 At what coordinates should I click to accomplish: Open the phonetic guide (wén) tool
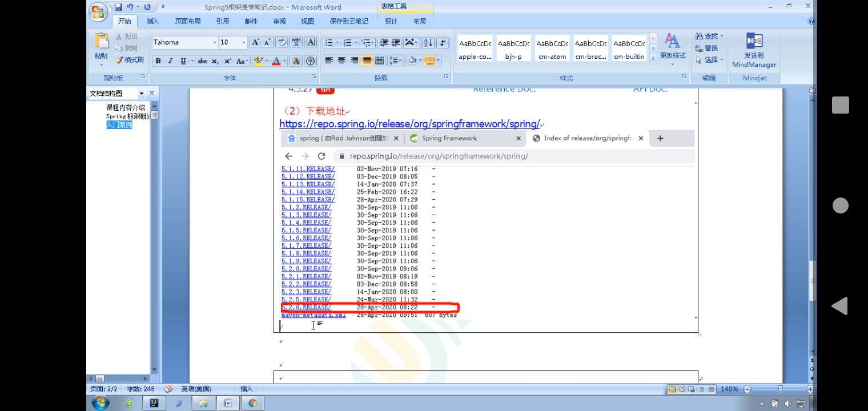(296, 42)
